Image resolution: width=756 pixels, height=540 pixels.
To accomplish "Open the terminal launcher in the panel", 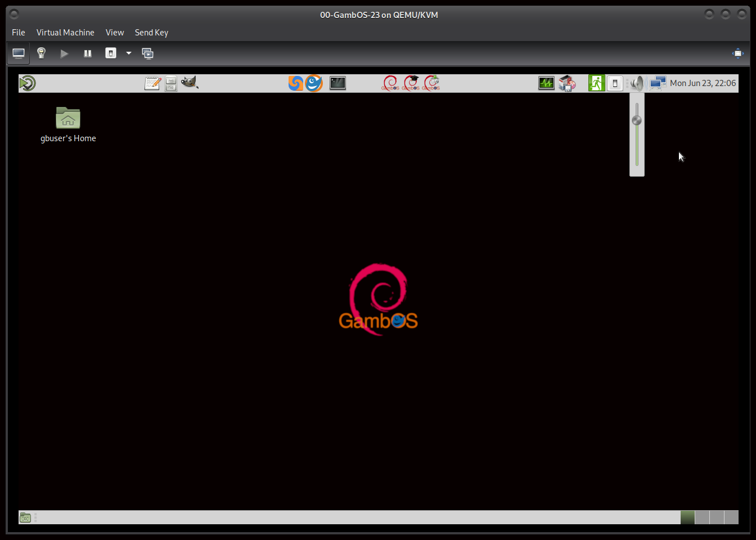I will (x=337, y=83).
